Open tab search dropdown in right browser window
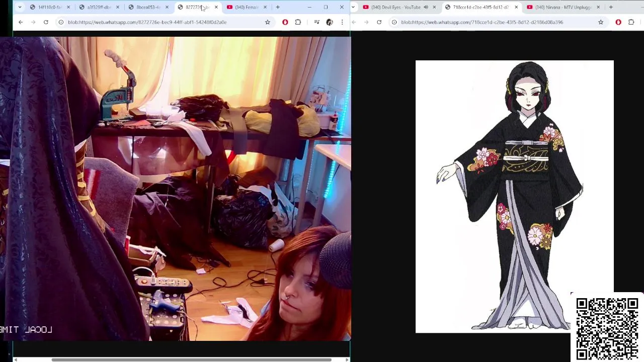The height and width of the screenshot is (362, 644). [354, 7]
